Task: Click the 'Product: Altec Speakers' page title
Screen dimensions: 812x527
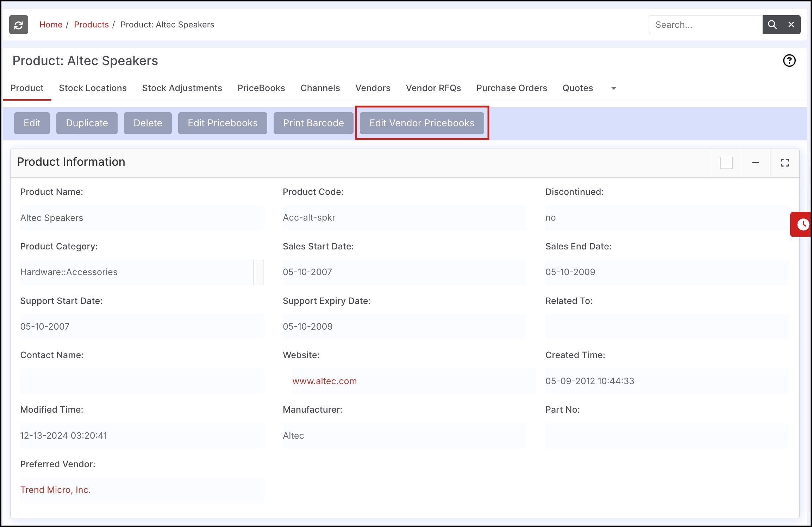Action: pos(85,61)
